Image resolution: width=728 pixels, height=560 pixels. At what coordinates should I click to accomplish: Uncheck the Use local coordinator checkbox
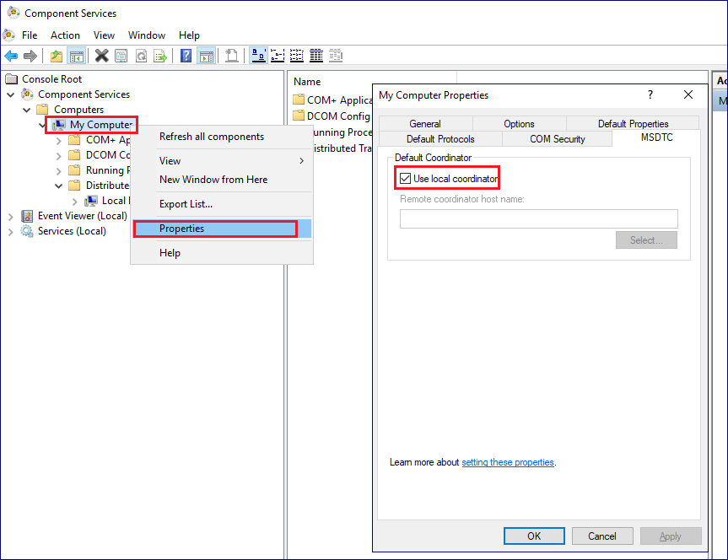coord(403,178)
